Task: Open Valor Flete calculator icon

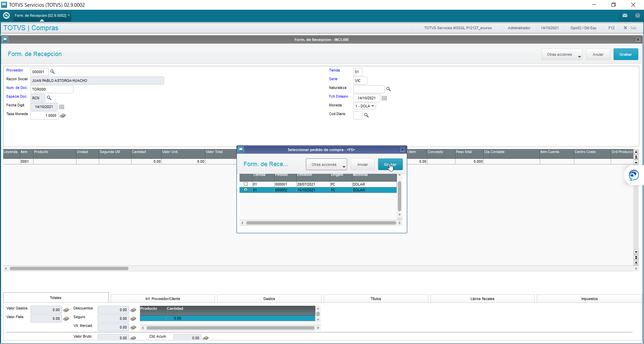Action: coord(66,319)
